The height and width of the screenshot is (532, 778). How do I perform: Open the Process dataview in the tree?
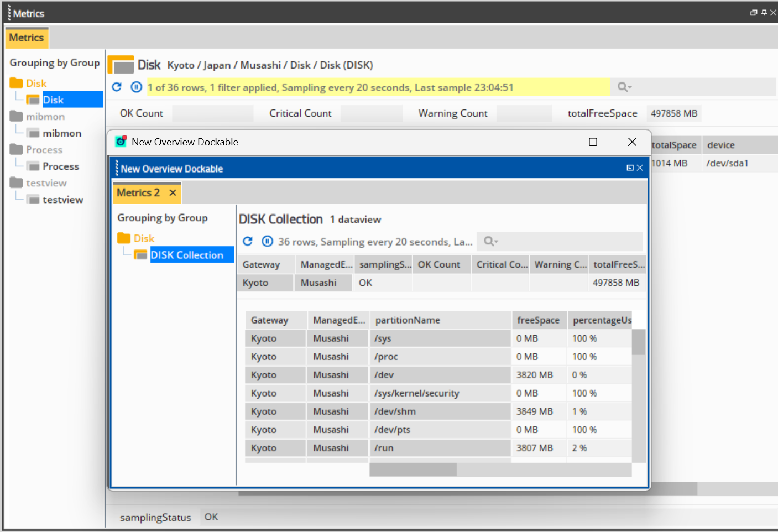[x=60, y=166]
